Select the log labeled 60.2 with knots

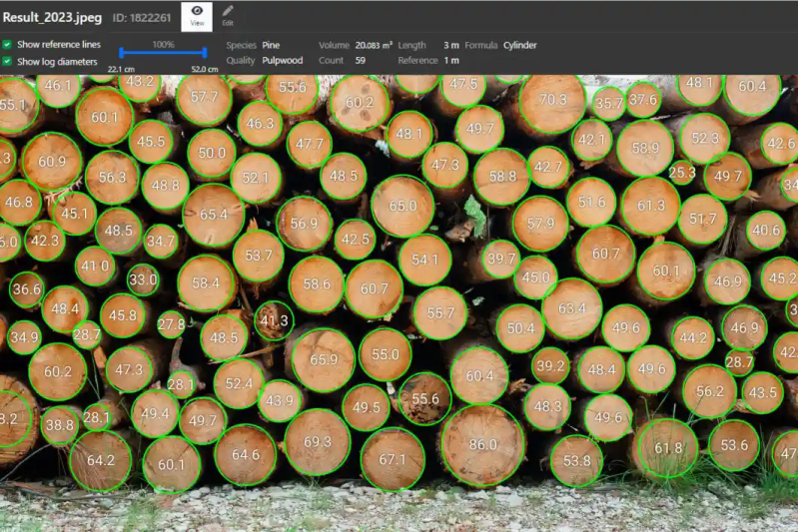pyautogui.click(x=360, y=103)
